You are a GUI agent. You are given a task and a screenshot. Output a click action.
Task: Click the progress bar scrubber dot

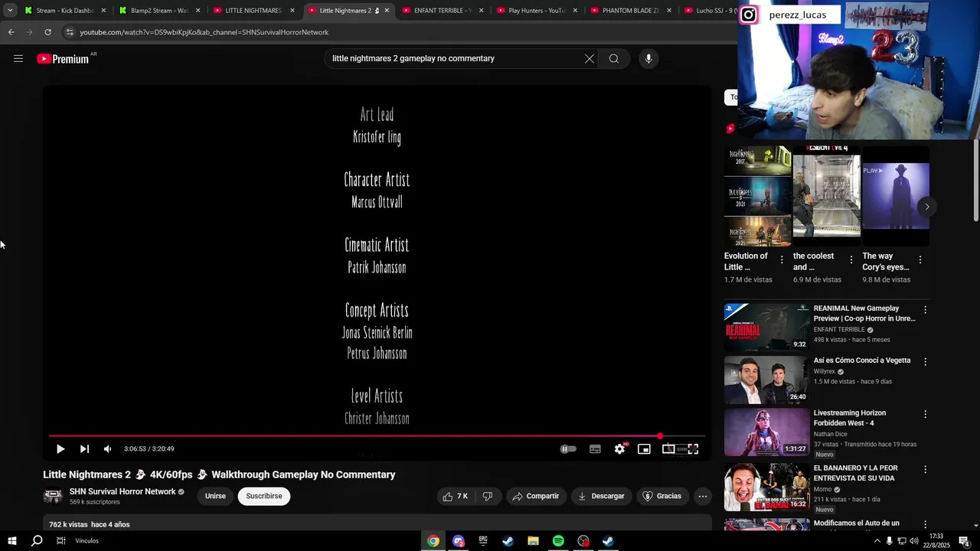pyautogui.click(x=660, y=436)
